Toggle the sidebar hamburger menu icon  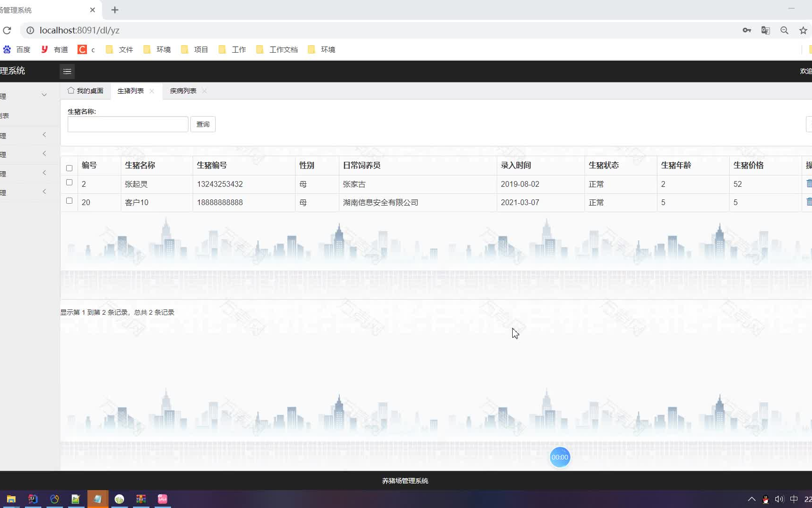point(67,71)
